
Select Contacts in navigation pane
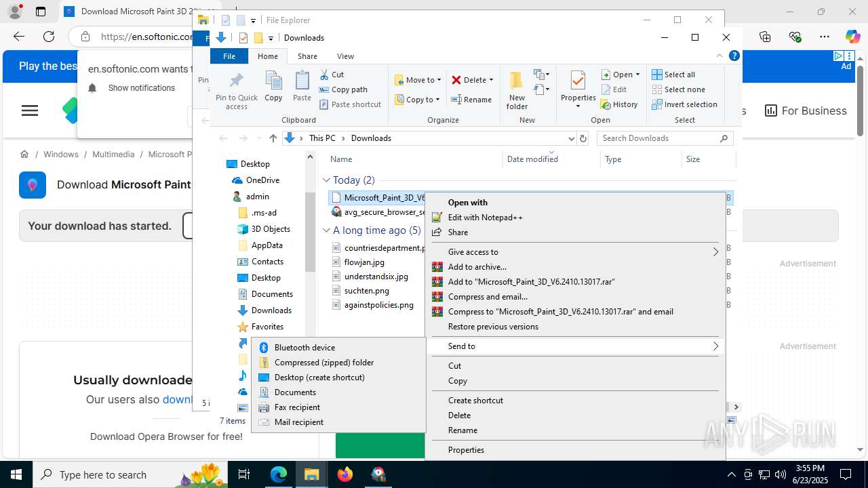coord(267,262)
